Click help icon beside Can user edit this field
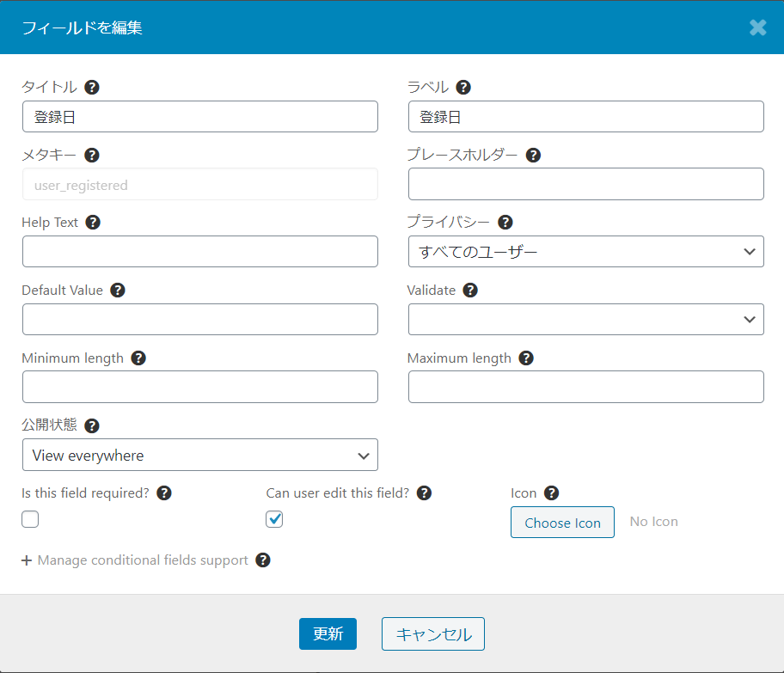784x673 pixels. point(424,493)
